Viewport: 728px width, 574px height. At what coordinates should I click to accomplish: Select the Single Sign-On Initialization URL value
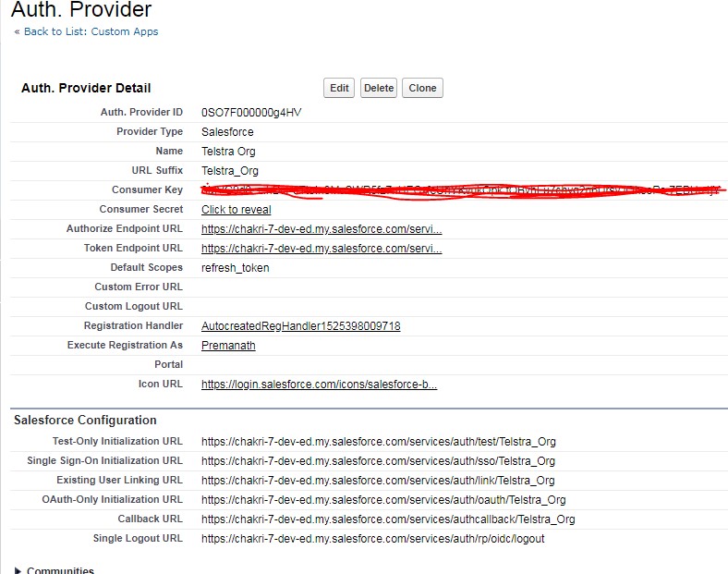(378, 461)
